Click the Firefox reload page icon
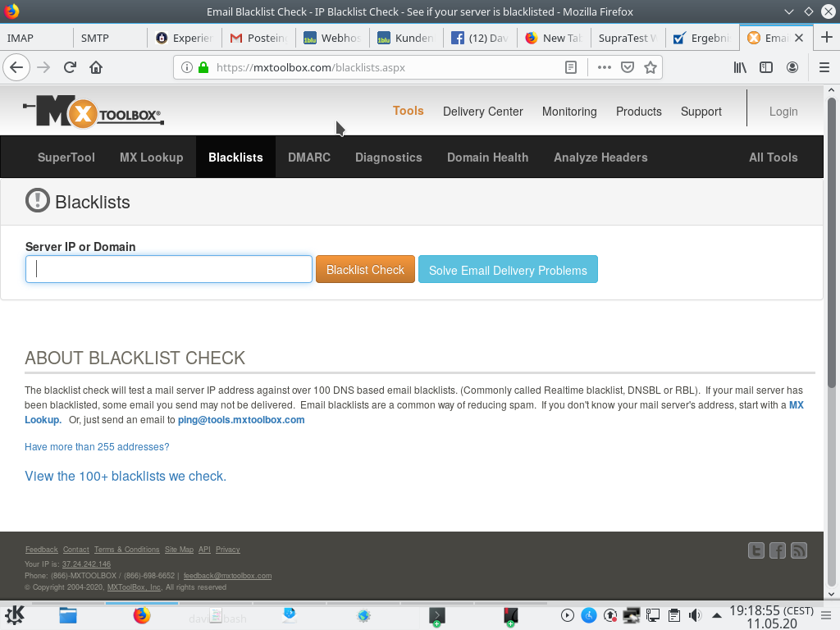 coord(70,67)
